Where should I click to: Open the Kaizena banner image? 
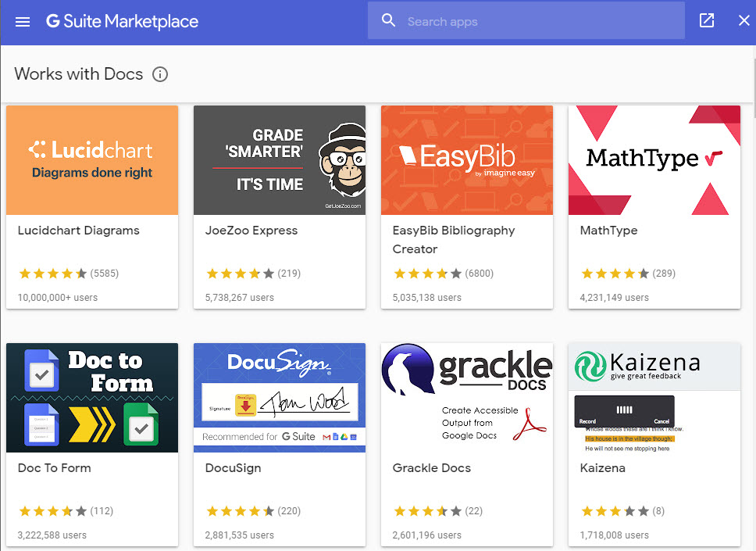coord(654,398)
